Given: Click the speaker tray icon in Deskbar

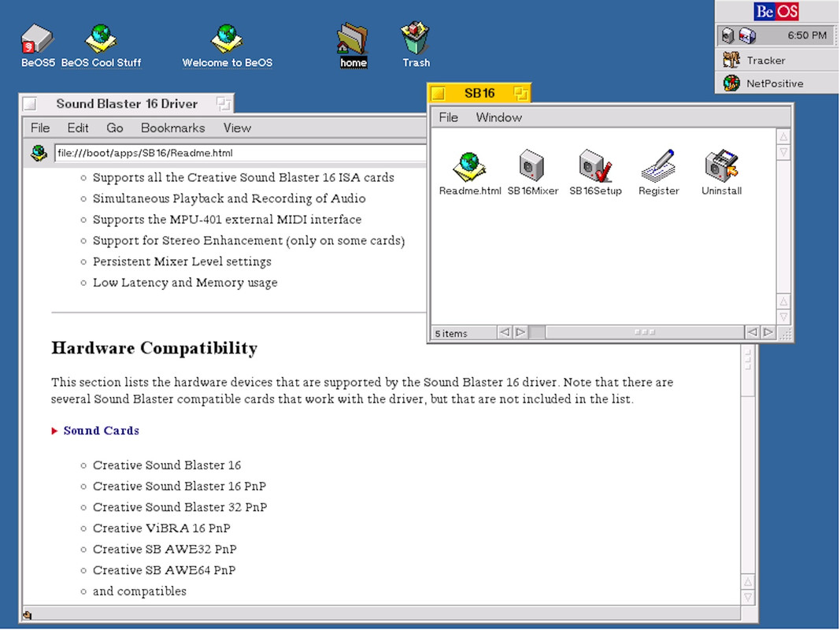Looking at the screenshot, I should (727, 35).
